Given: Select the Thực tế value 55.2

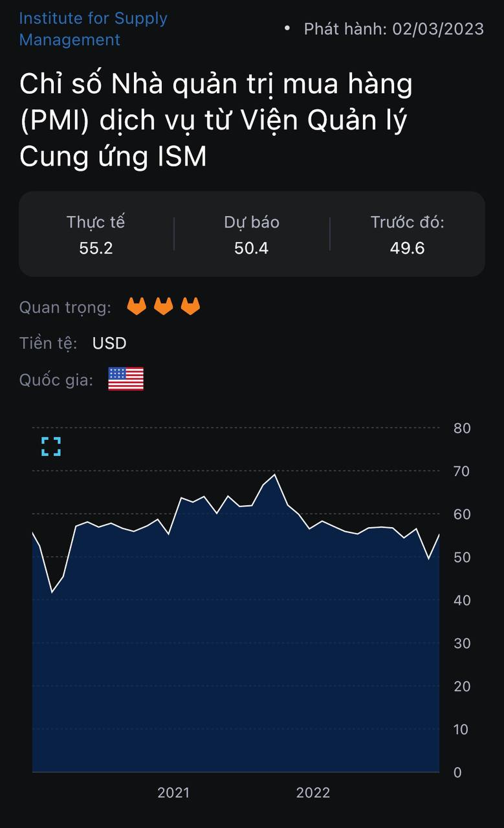Looking at the screenshot, I should pos(96,248).
